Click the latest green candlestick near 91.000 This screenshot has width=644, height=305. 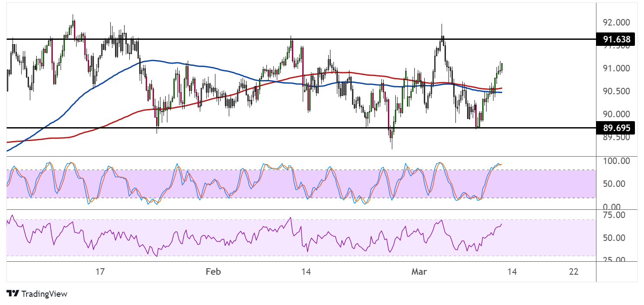point(501,66)
